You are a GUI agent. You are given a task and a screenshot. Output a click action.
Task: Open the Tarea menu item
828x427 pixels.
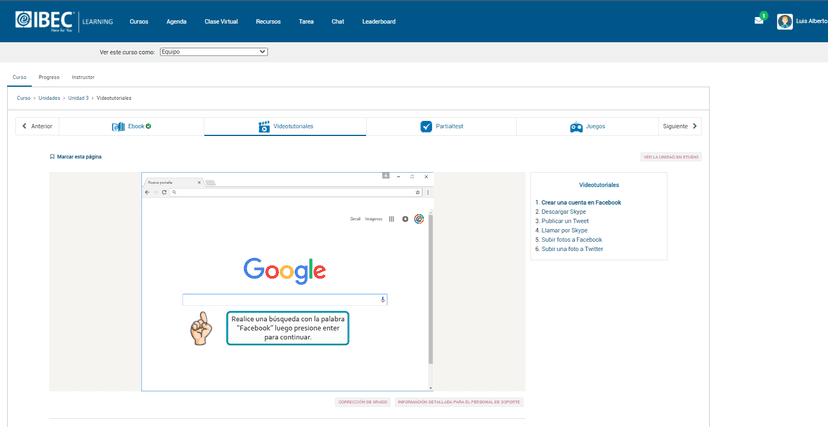tap(306, 22)
